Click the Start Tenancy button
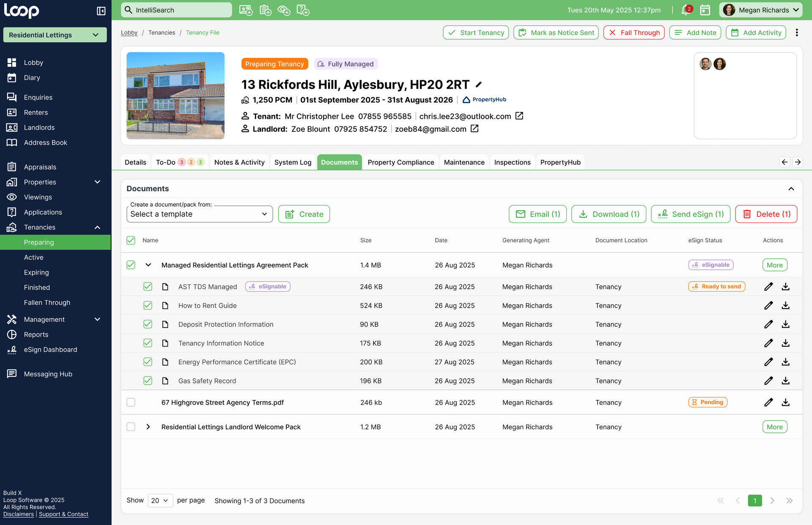Screen dimensions: 812x525 [476, 33]
